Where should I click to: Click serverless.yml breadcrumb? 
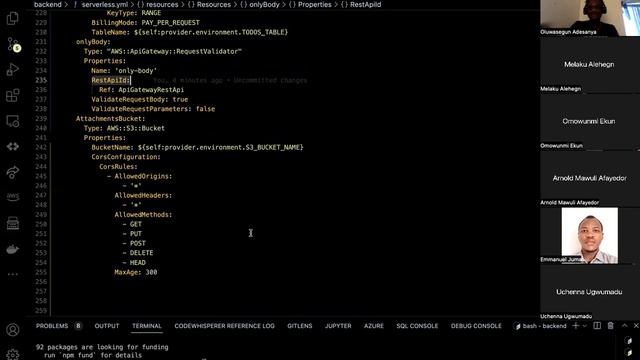(104, 4)
